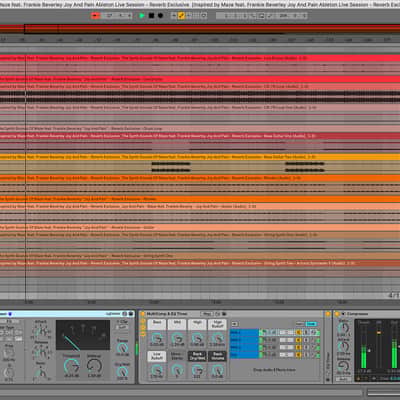Click the time ruler below the arrangement tracks

click(200, 302)
